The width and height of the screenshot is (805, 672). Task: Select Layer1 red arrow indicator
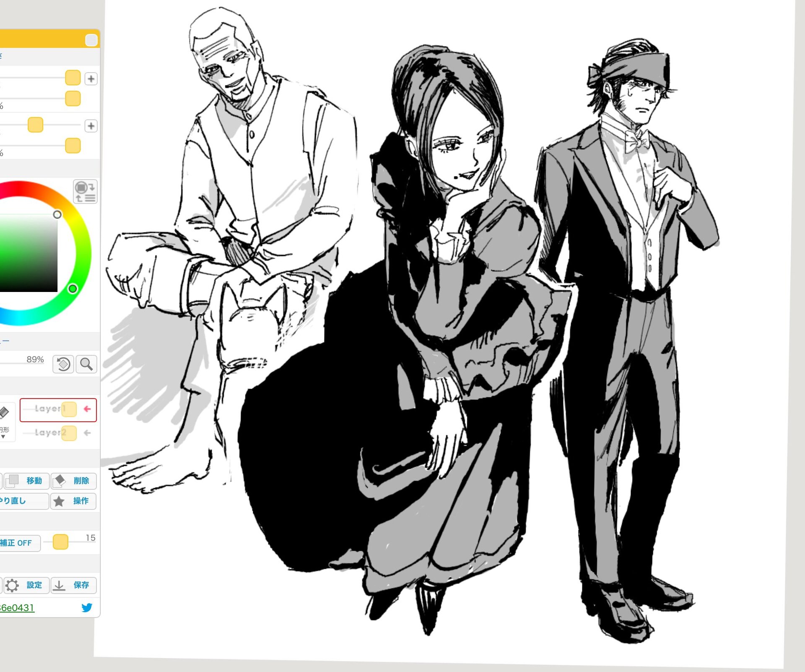pos(87,409)
